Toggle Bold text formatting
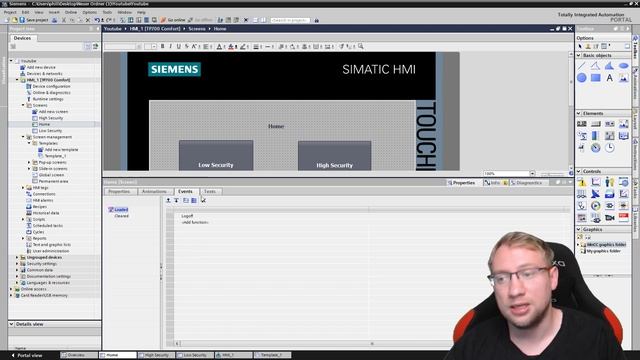640x360 pixels. pyautogui.click(x=162, y=47)
